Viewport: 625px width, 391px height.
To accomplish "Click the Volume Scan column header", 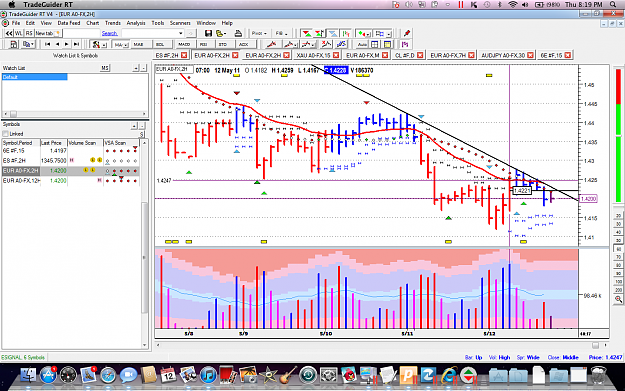I will point(85,143).
